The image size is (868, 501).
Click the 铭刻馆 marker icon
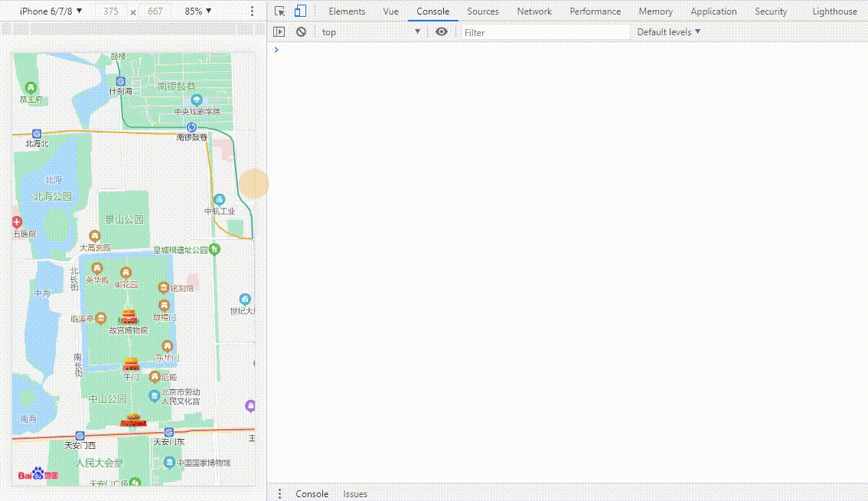coord(163,287)
